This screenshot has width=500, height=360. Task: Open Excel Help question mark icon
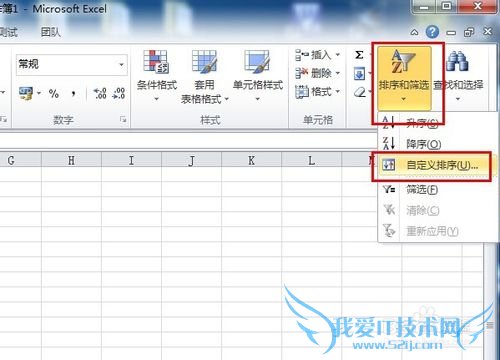click(x=432, y=32)
